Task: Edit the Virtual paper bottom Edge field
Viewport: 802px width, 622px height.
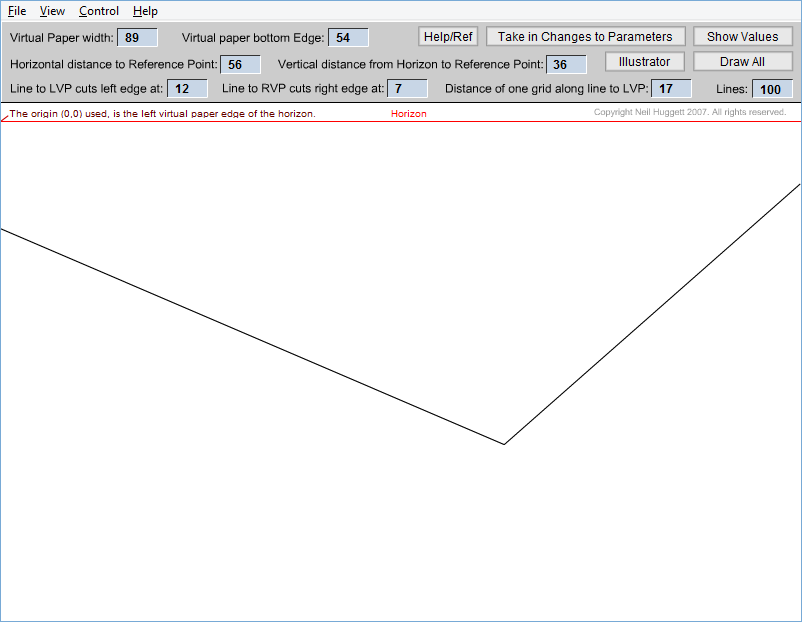Action: tap(348, 38)
